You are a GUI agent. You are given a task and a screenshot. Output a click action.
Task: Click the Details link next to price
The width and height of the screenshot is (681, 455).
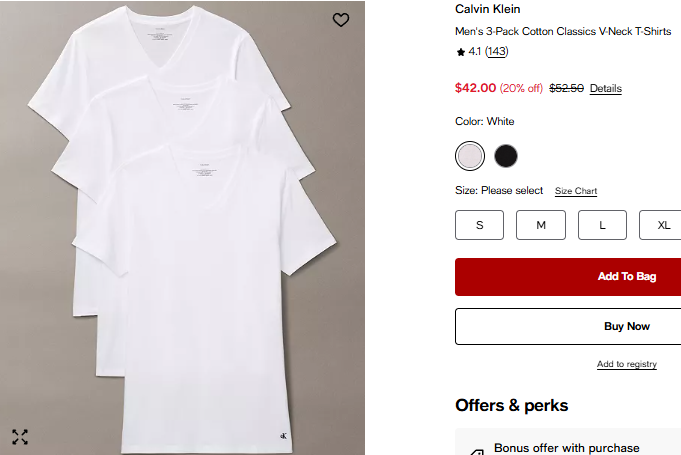(x=605, y=88)
